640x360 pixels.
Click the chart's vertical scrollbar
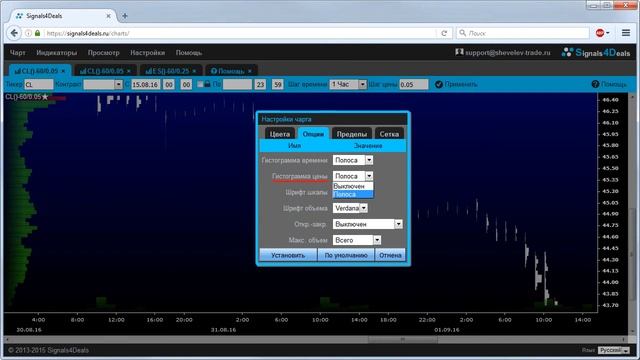pyautogui.click(x=632, y=214)
